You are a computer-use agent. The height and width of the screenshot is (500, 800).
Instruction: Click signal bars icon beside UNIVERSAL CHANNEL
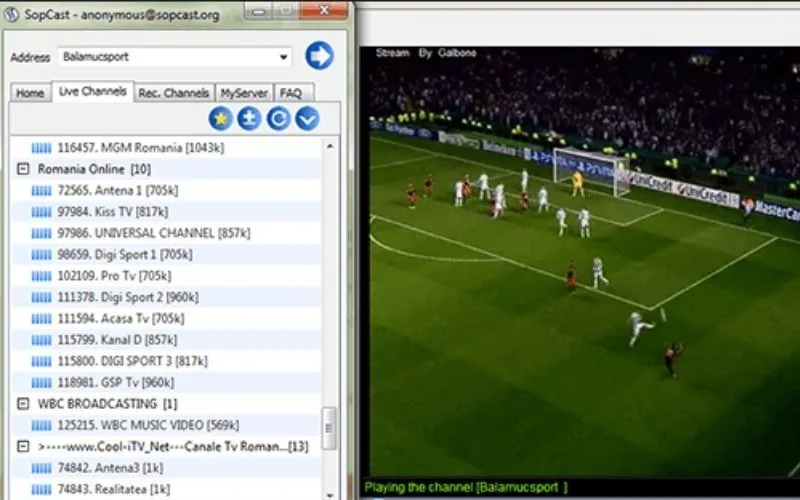[41, 233]
